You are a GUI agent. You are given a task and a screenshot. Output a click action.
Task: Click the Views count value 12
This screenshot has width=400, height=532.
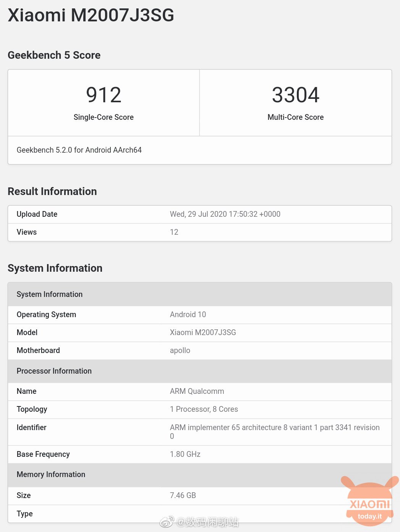[174, 232]
